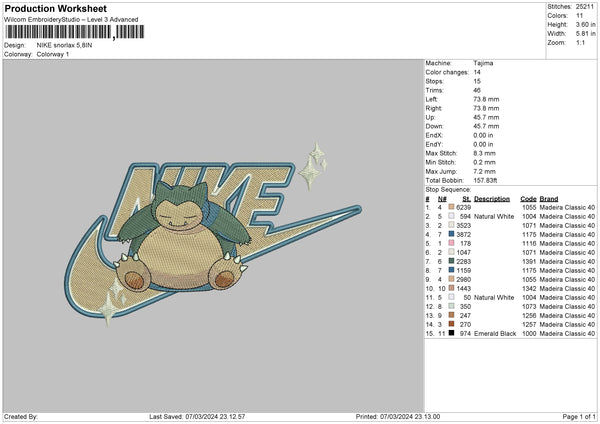Screen dimensions: 600x424
Task: Click the "Brand" column header
Action: click(549, 199)
